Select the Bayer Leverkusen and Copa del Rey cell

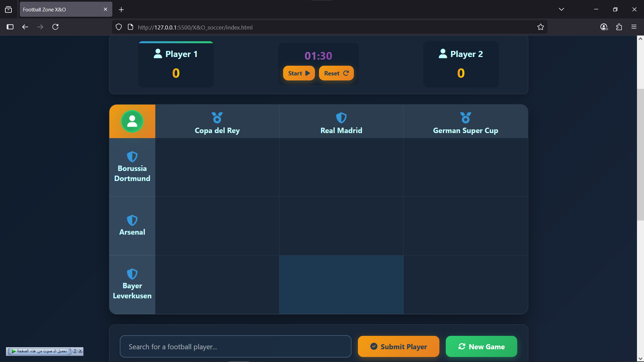[x=217, y=285]
